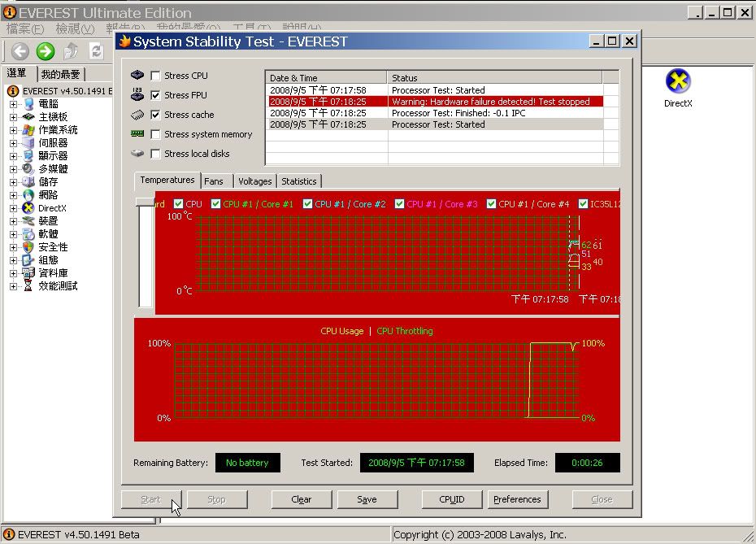Toggle the CPU #1 / Core #1 graph checkbox
Viewport: 756px width, 544px height.
coord(215,204)
